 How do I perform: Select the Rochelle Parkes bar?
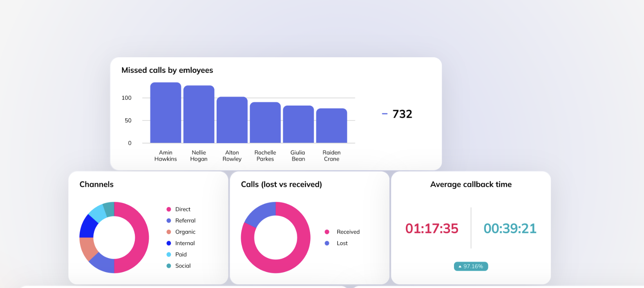point(265,123)
